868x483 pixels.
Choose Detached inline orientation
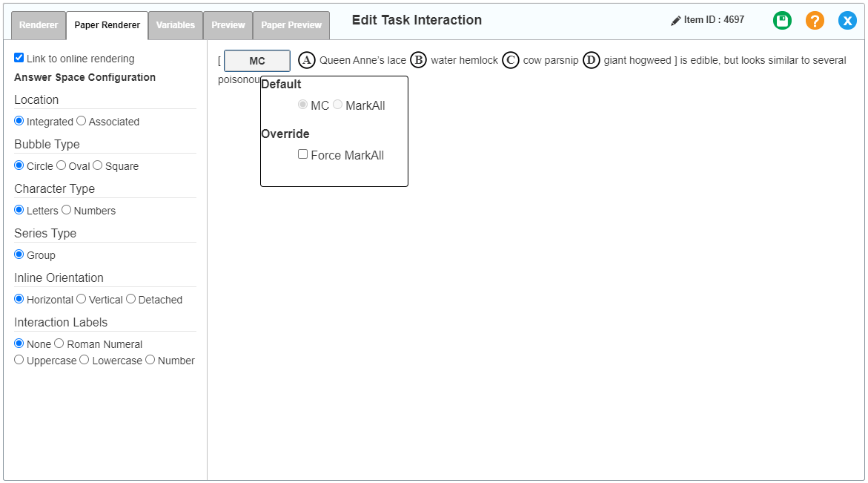[130, 298]
